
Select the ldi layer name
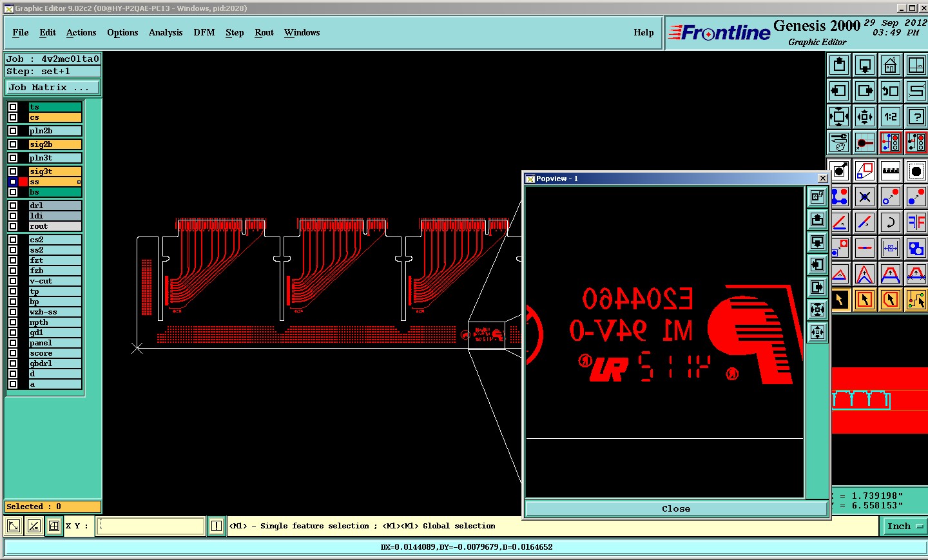pos(55,216)
